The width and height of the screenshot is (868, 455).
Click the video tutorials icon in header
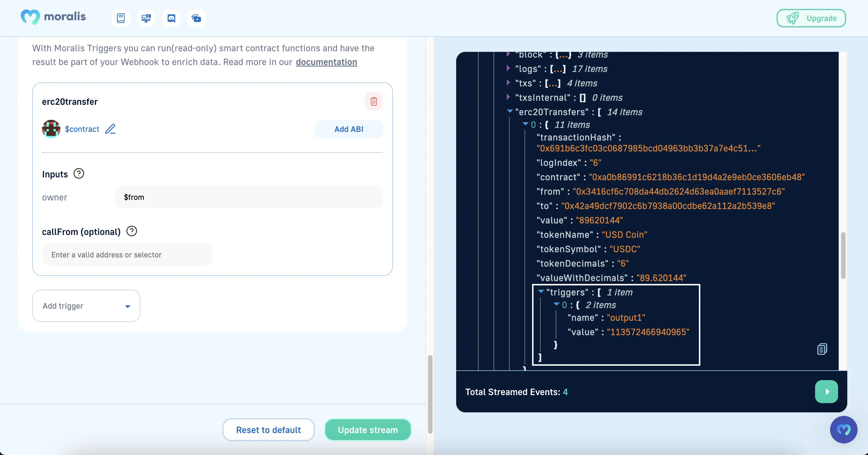pyautogui.click(x=196, y=18)
